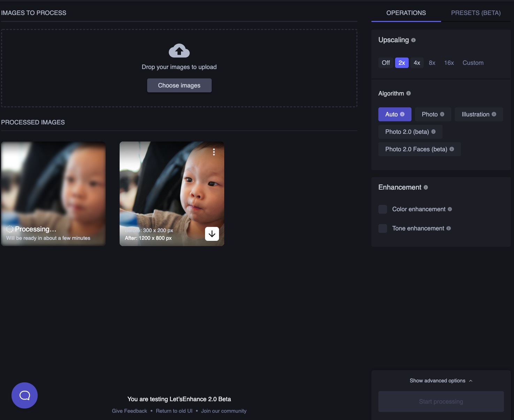Viewport: 514px width, 420px height.
Task: Switch to Presets (Beta) tab
Action: coord(476,13)
